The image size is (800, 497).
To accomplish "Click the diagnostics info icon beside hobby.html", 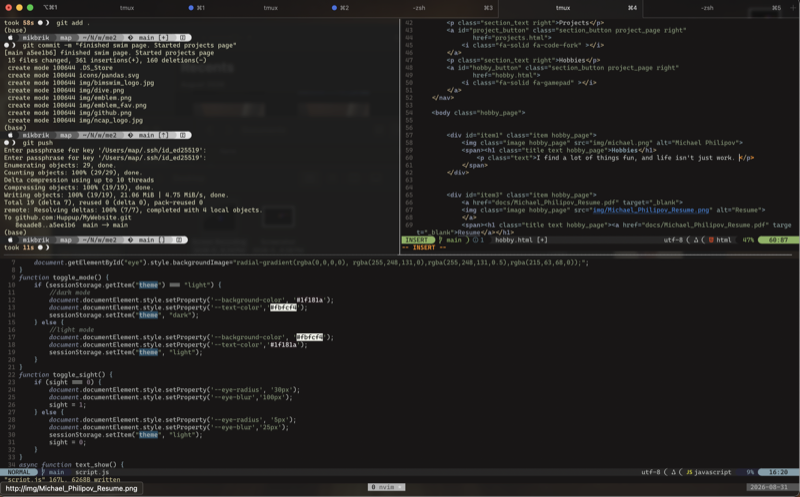I will pos(475,240).
